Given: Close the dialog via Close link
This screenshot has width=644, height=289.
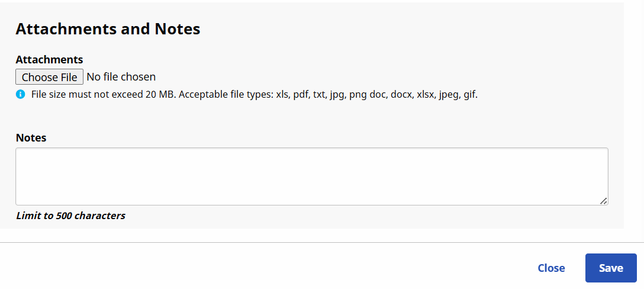Looking at the screenshot, I should [x=551, y=268].
